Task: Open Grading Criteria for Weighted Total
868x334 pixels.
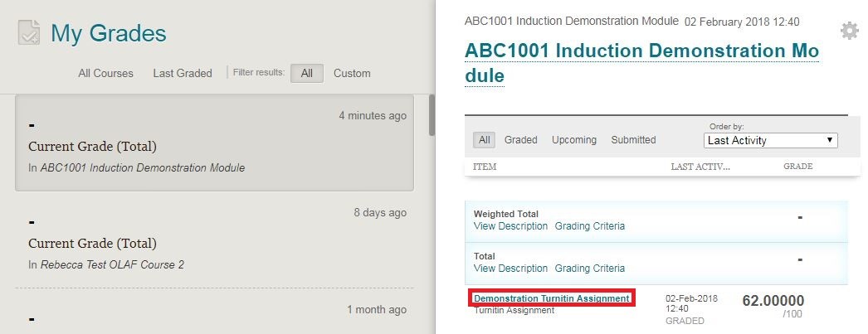Action: (x=589, y=226)
